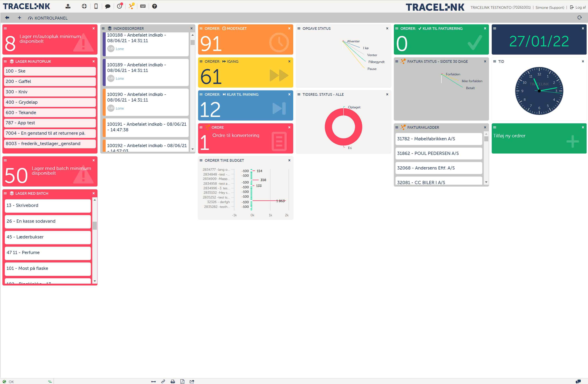Click the question mark help icon
The height and width of the screenshot is (384, 588).
pos(155,6)
